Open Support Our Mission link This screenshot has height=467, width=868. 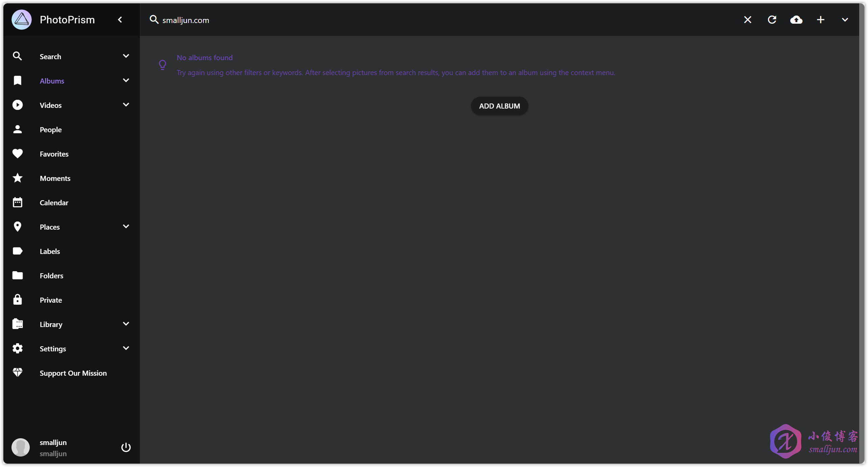click(73, 373)
